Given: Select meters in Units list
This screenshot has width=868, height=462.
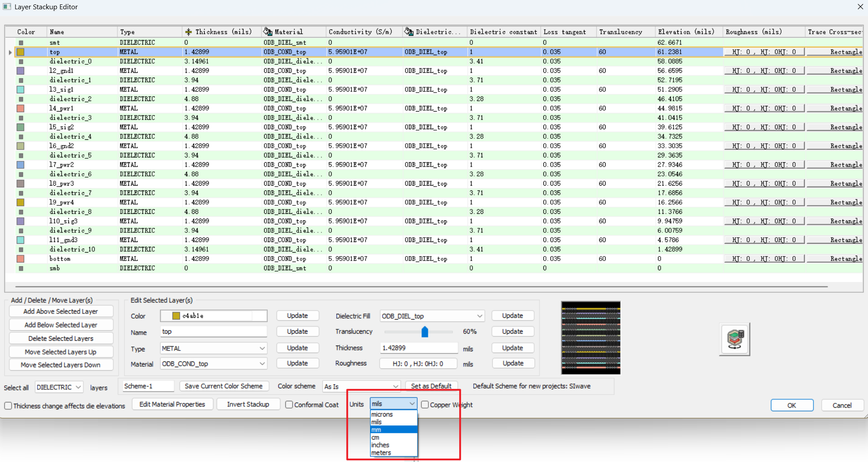Looking at the screenshot, I should tap(394, 453).
